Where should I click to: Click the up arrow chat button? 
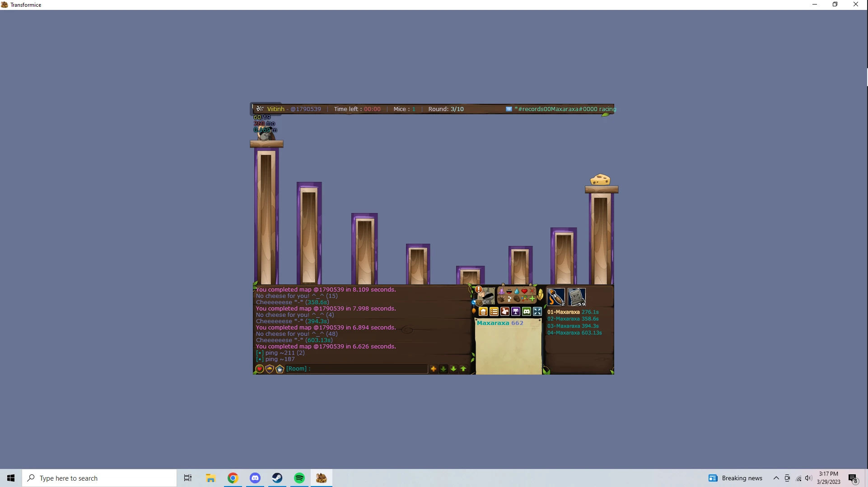[x=463, y=369]
